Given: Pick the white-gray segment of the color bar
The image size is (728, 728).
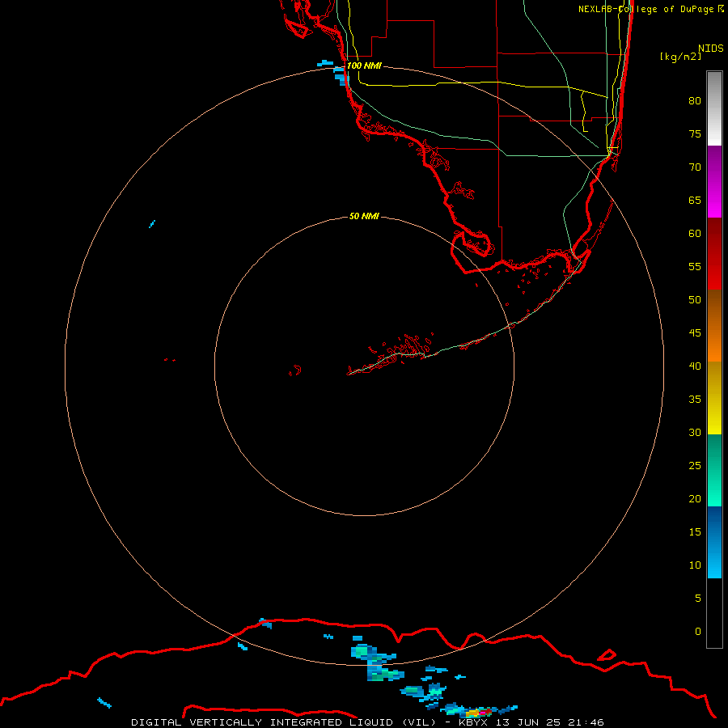Looking at the screenshot, I should 714,108.
